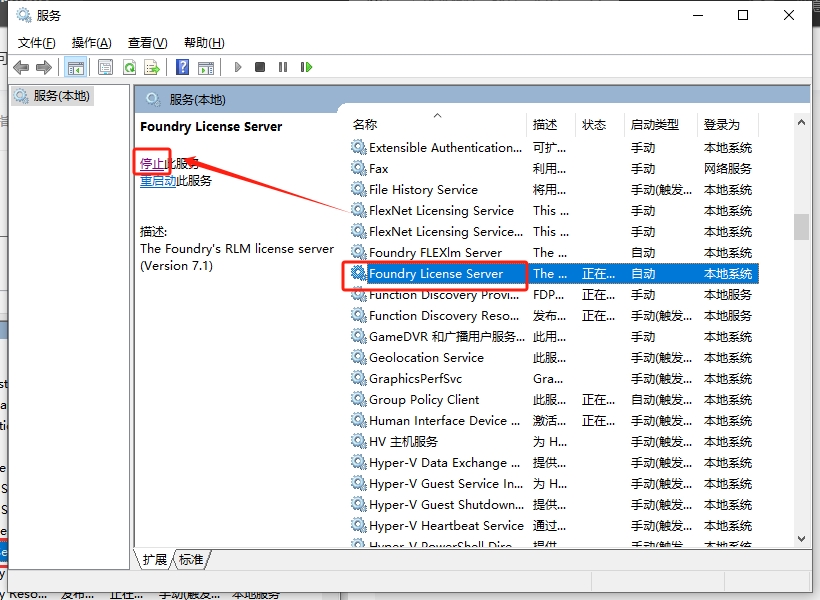Click the Back arrow in toolbar
Image resolution: width=820 pixels, height=600 pixels.
[21, 67]
